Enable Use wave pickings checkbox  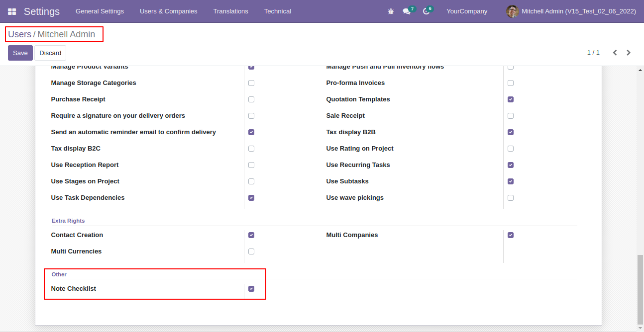coord(511,198)
